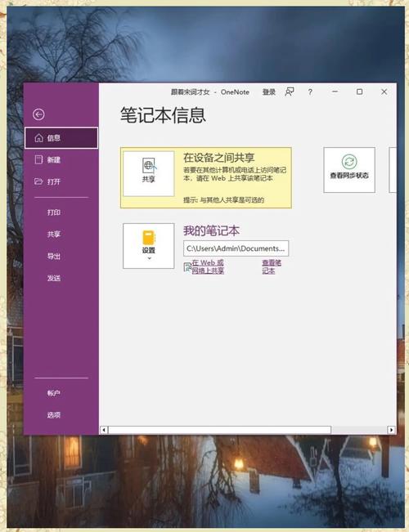The image size is (409, 532).
Task: Open the 打开 (Open) tab
Action: (x=61, y=181)
